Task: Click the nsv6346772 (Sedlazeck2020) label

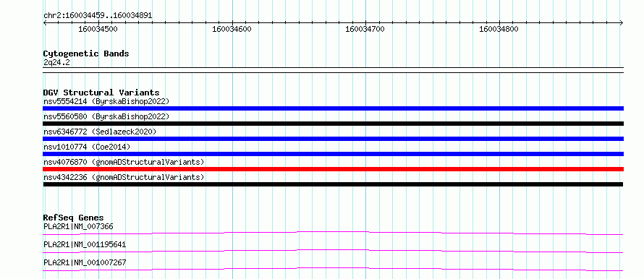Action: (x=100, y=132)
